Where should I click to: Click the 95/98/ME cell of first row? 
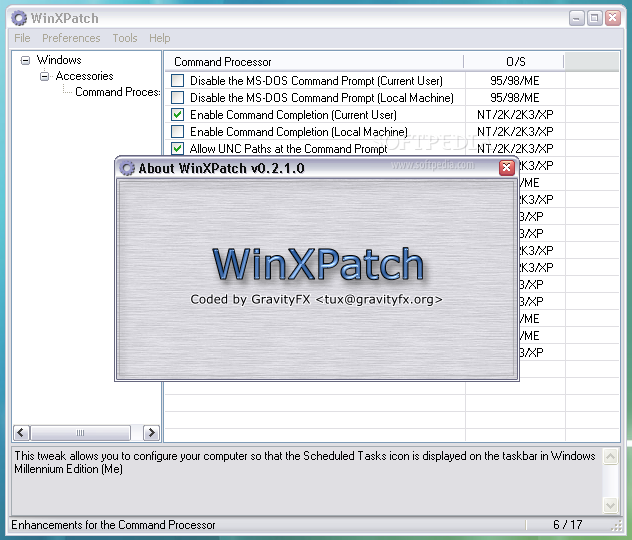(515, 81)
